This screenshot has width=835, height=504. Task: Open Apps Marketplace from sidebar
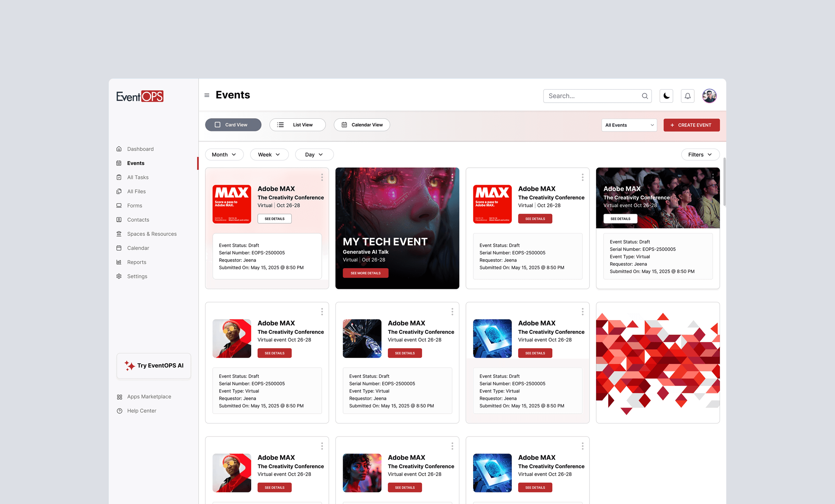tap(149, 397)
